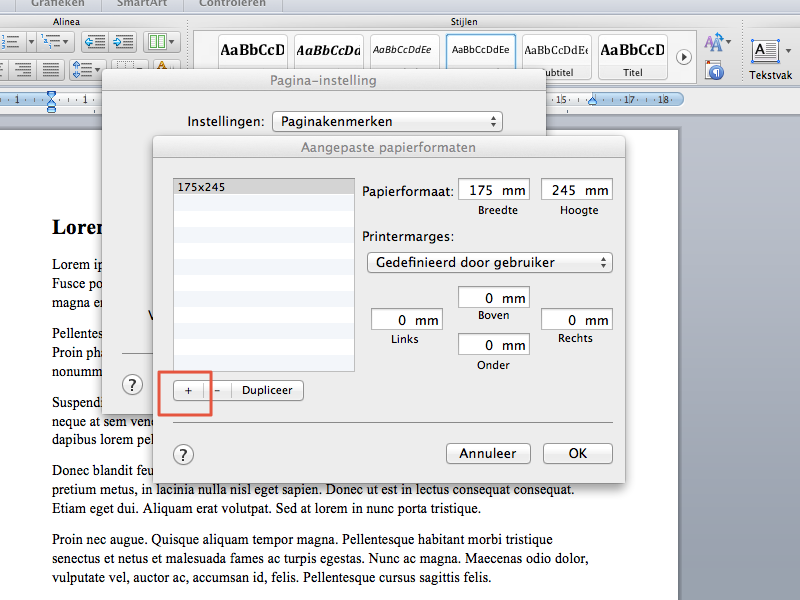Click the Annuleer button
Viewport: 800px width, 600px height.
488,454
